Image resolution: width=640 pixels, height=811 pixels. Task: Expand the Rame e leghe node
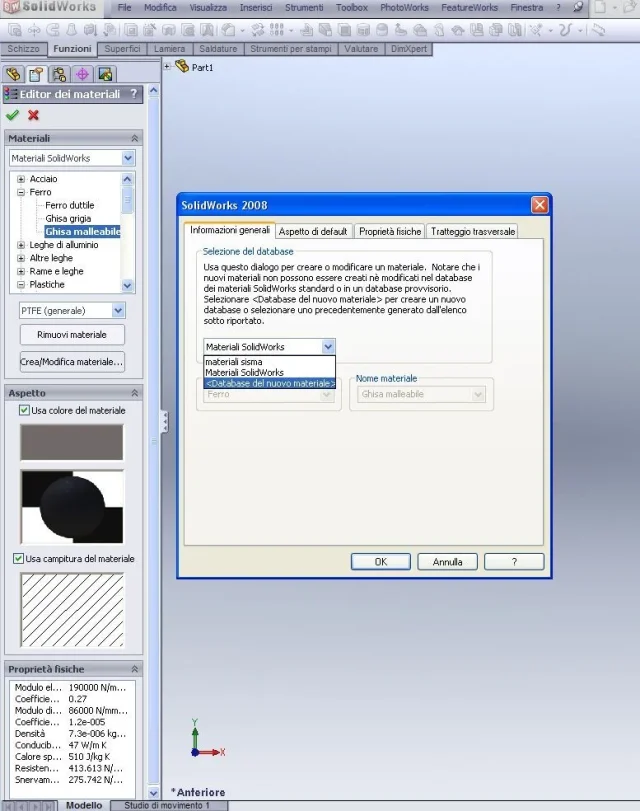[x=21, y=271]
